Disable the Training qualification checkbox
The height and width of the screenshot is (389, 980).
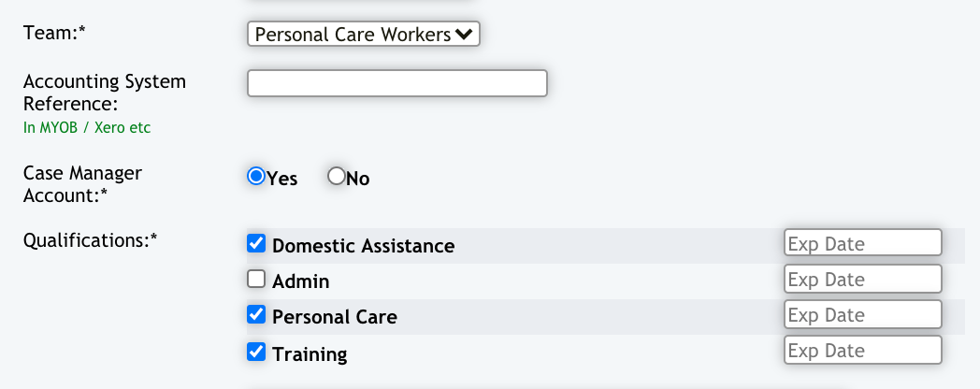[x=255, y=352]
